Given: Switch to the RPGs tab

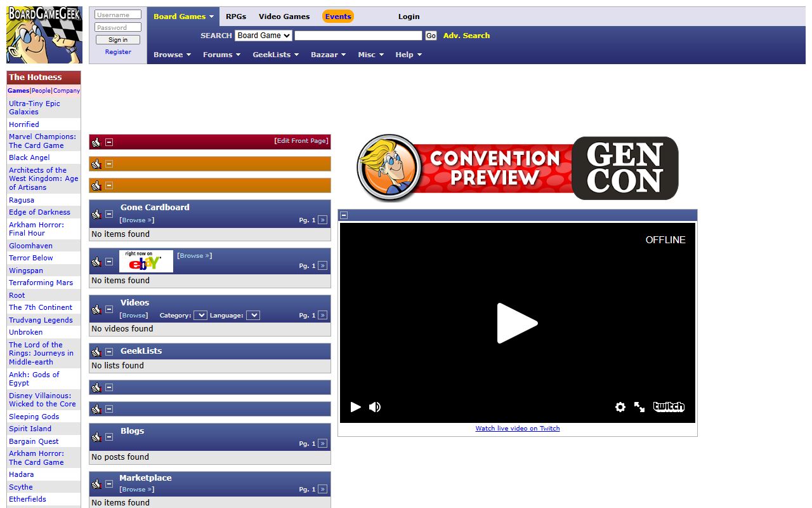Looking at the screenshot, I should tap(236, 17).
